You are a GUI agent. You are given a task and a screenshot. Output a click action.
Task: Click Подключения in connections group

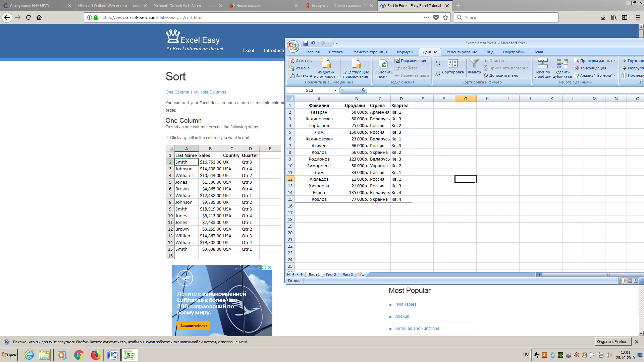point(410,61)
